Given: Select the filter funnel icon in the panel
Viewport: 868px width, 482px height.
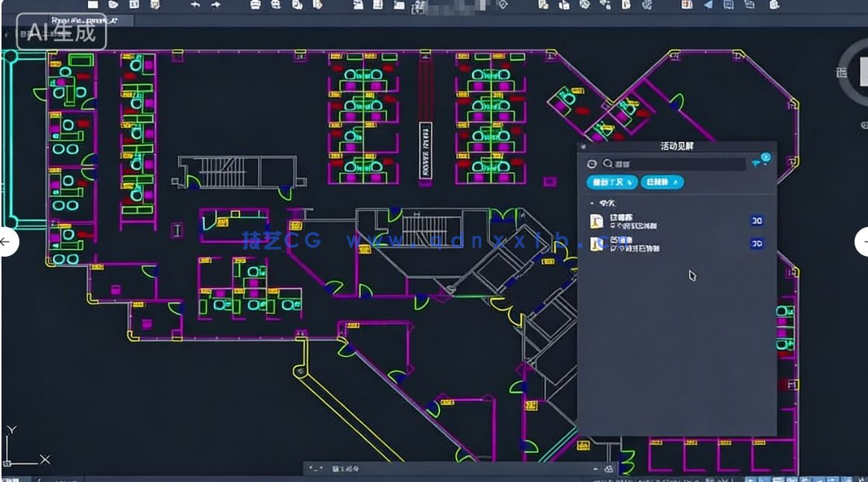Looking at the screenshot, I should click(755, 163).
